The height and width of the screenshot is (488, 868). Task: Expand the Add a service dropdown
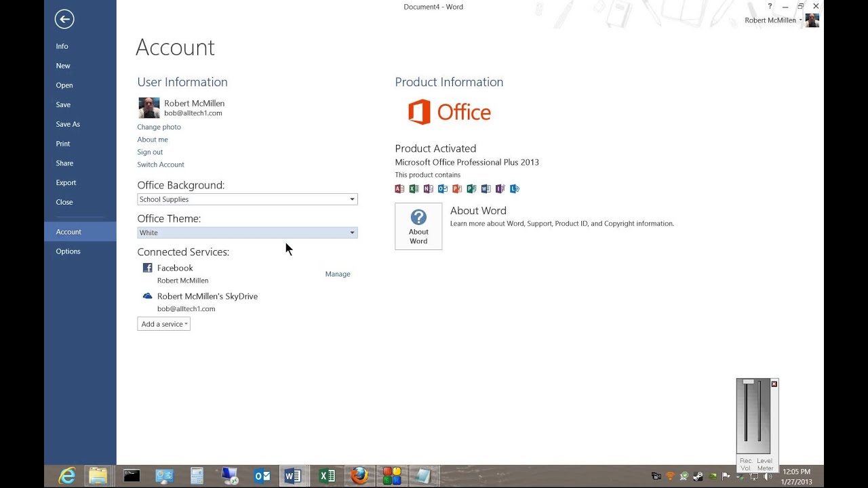163,324
